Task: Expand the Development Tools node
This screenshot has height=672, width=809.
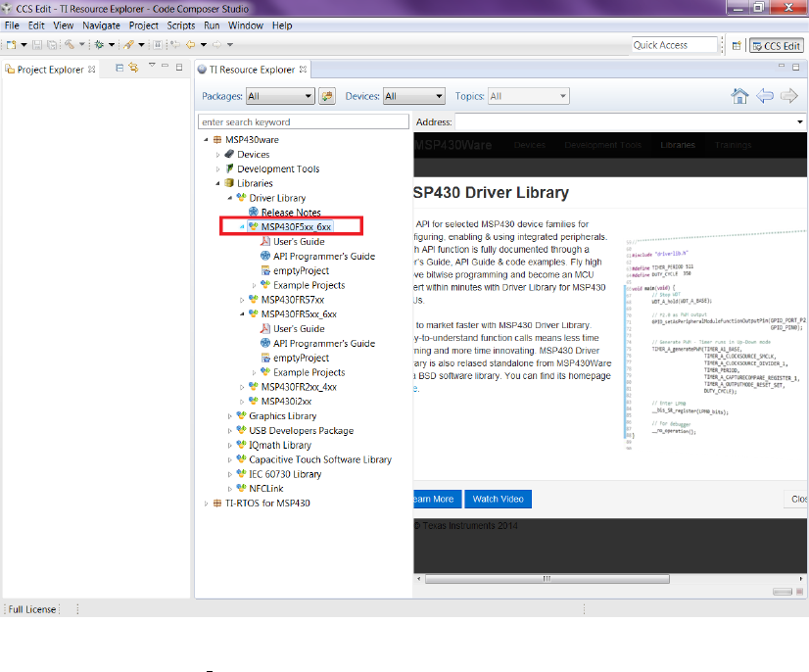Action: (x=217, y=168)
